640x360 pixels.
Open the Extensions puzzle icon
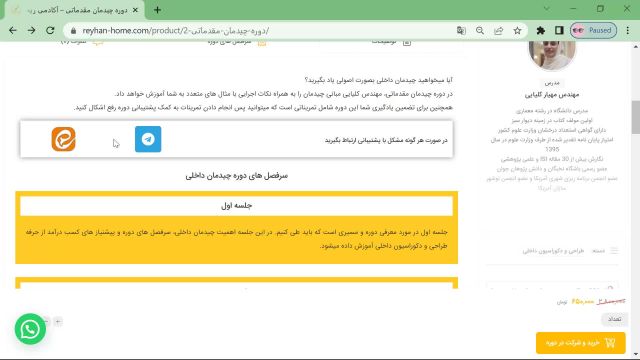point(541,31)
